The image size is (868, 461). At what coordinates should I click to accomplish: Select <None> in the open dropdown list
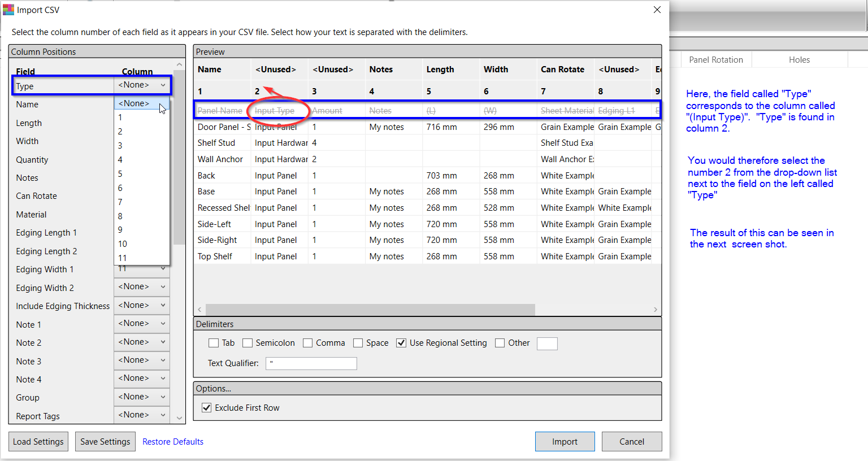point(142,103)
